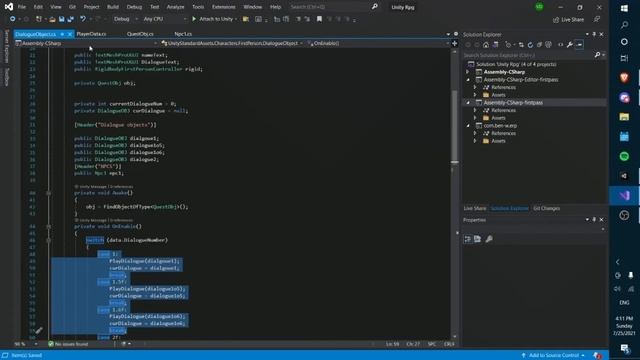
Task: Open the Debug configuration dropdown
Action: (x=125, y=19)
